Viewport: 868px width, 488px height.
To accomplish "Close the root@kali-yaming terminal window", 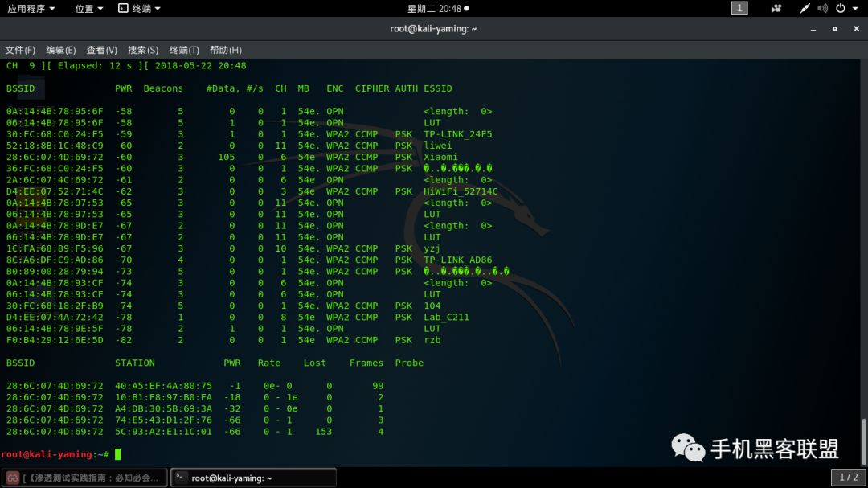I will pyautogui.click(x=857, y=29).
